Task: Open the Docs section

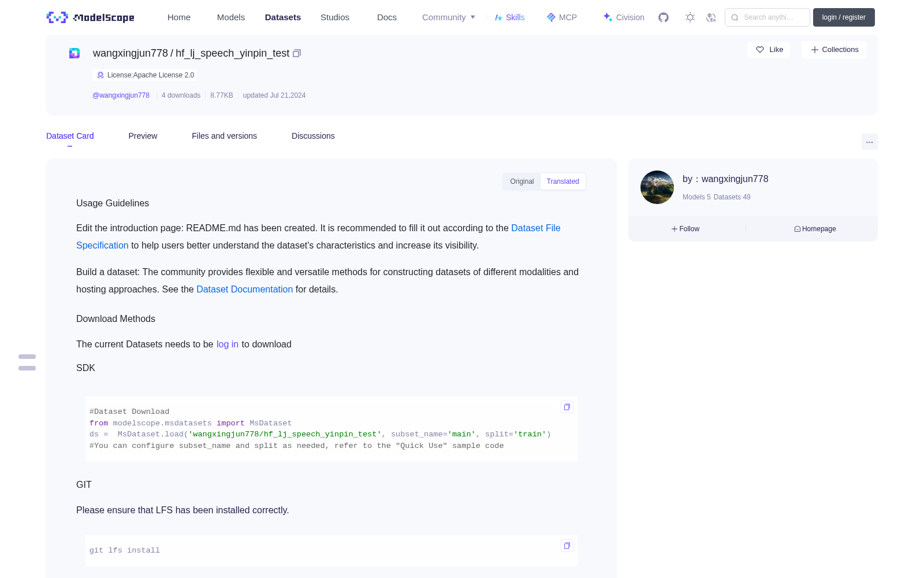Action: click(x=387, y=17)
